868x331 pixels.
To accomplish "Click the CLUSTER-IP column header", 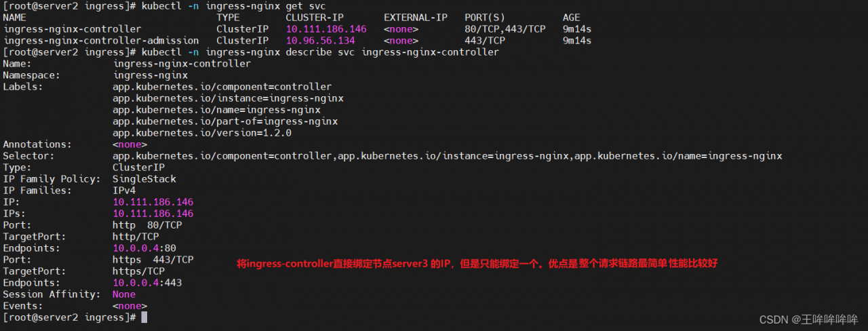I will tap(314, 18).
